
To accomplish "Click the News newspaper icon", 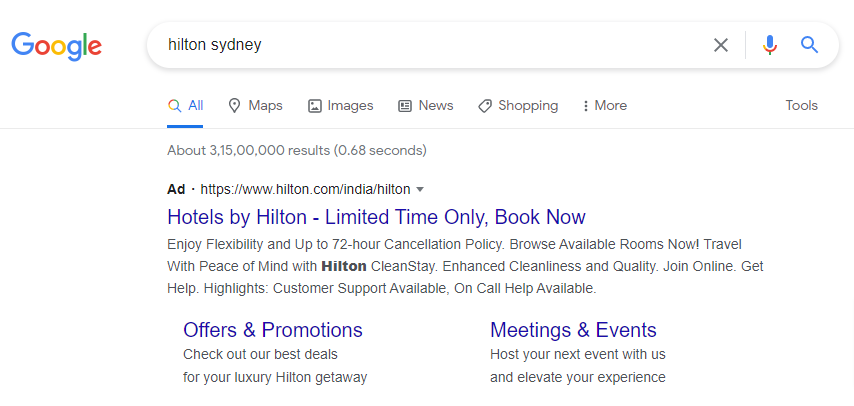I will click(405, 106).
